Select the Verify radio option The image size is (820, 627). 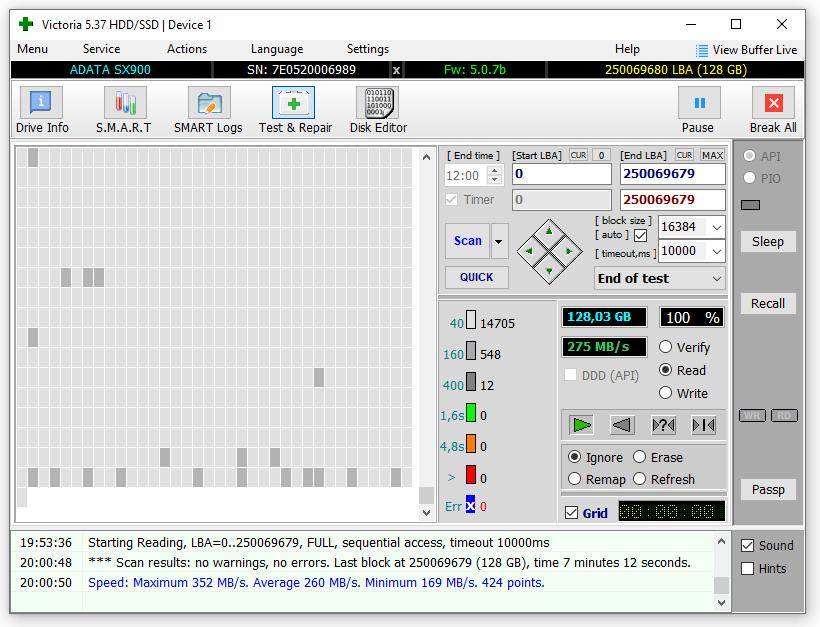point(666,347)
